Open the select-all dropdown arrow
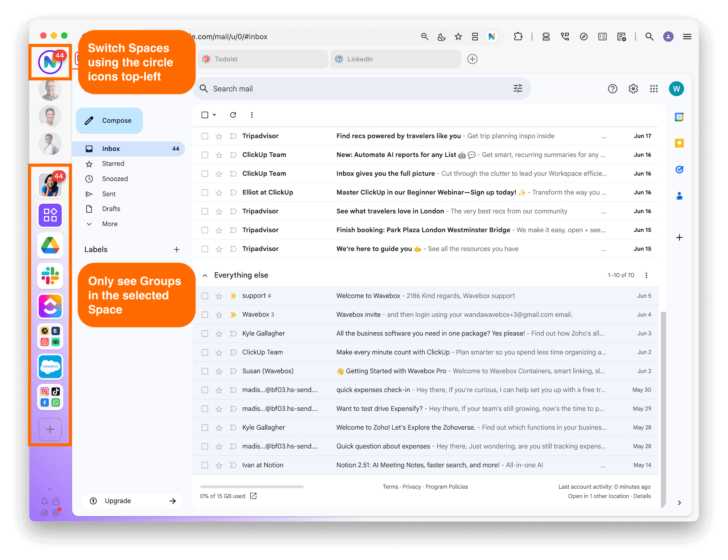 pos(214,115)
